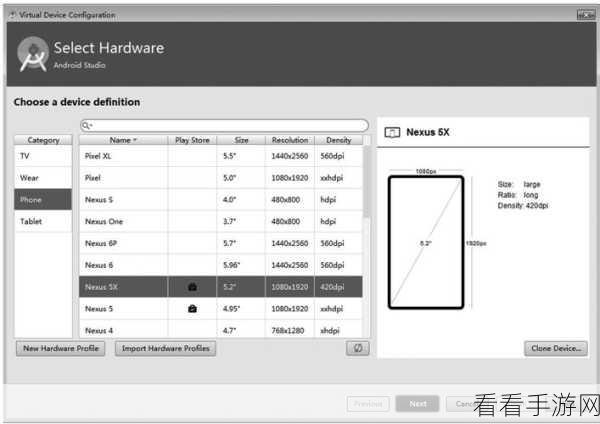Image resolution: width=600 pixels, height=424 pixels.
Task: Click the Clone Device button
Action: [556, 348]
